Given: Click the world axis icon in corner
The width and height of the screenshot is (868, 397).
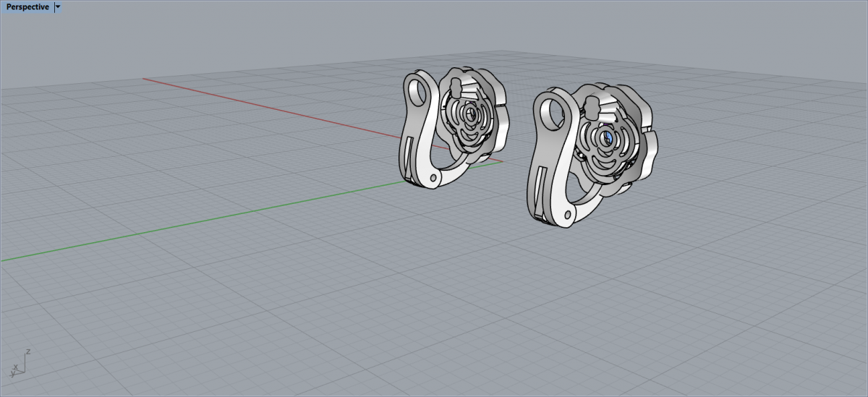Looking at the screenshot, I should (20, 362).
